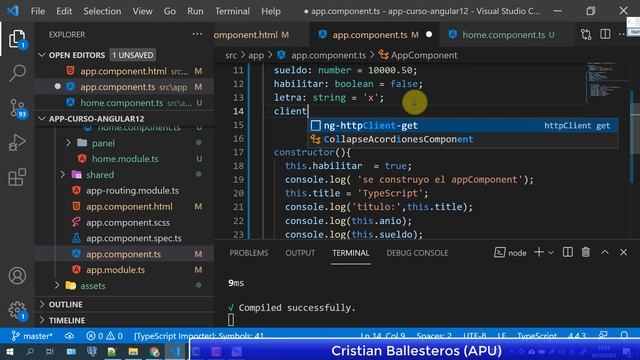Screen dimensions: 640x360
Task: Click the synchronize changes cloud icon
Action: pyautogui.click(x=69, y=336)
